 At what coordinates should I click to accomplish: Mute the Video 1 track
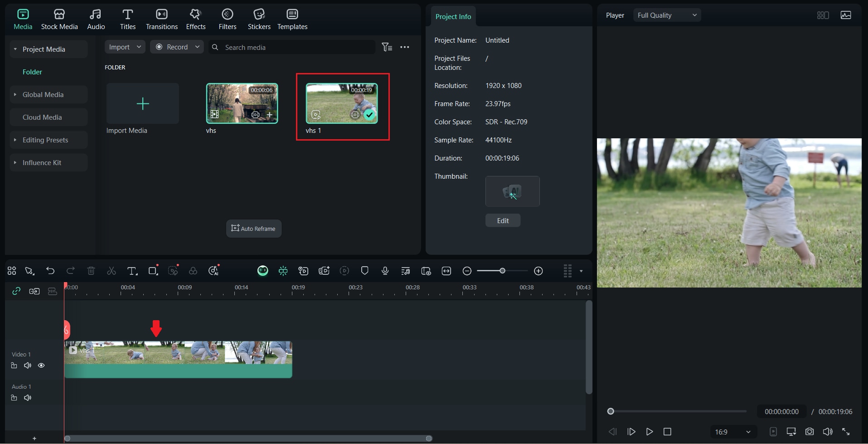click(27, 365)
